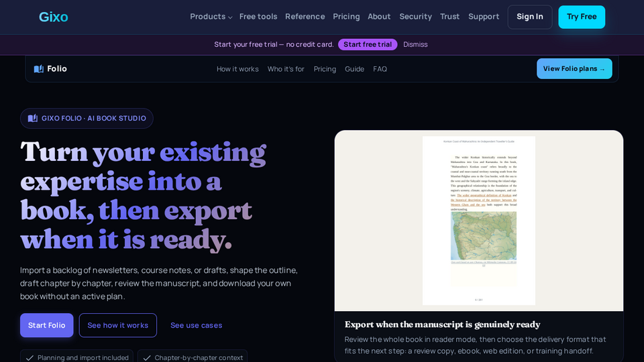Open Free tools page
The image size is (644, 362).
258,17
